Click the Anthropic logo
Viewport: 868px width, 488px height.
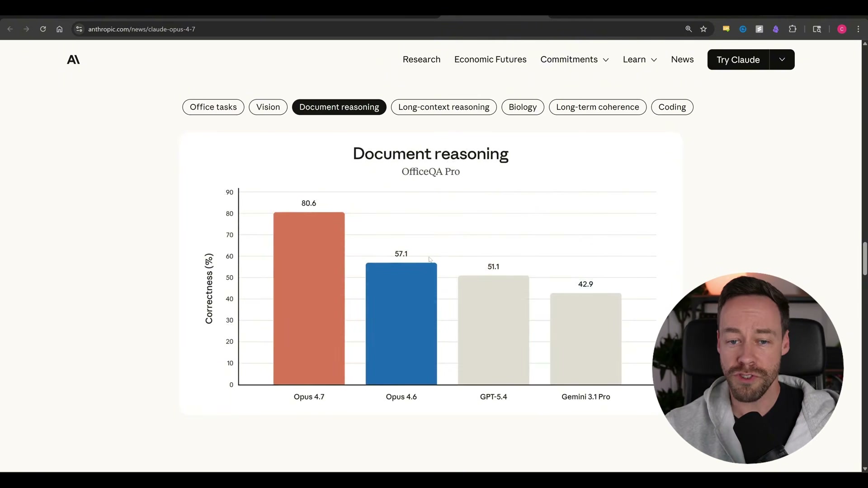73,59
